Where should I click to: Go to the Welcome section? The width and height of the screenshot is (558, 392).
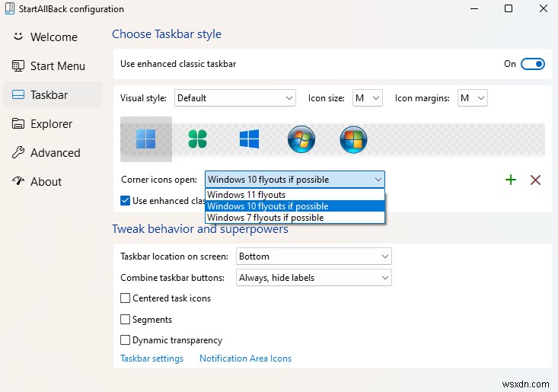(x=53, y=37)
